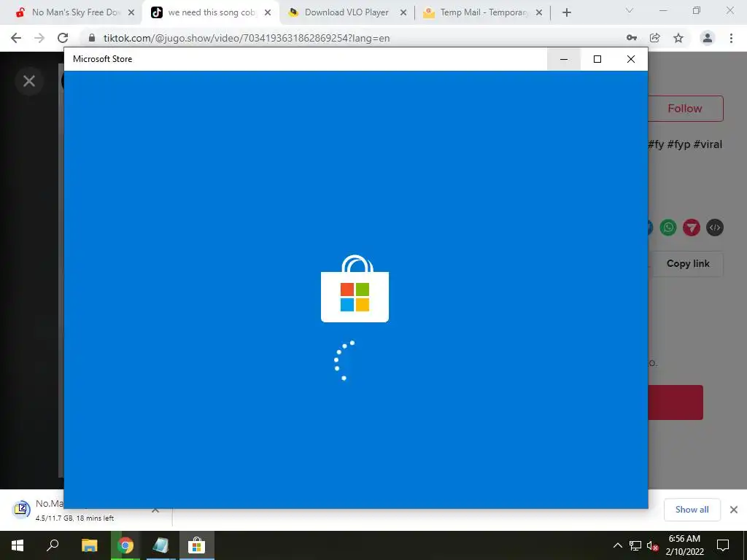Screen dimensions: 747x560
Task: Close the Chrome downloads bar
Action: (x=734, y=510)
